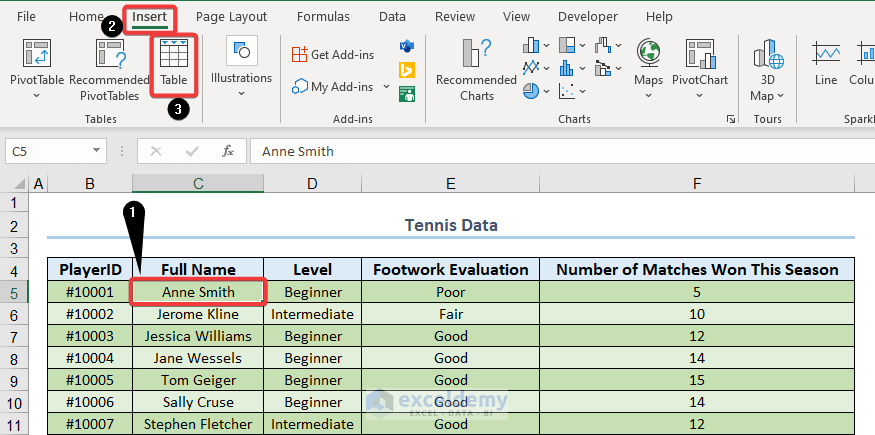This screenshot has width=875, height=435.
Task: Expand My Add-ins dropdown arrow
Action: 386,86
